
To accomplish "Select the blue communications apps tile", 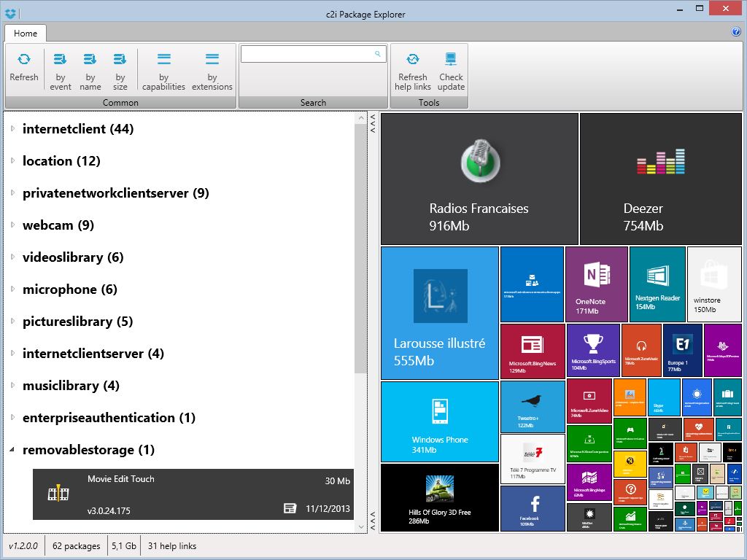I will (532, 284).
